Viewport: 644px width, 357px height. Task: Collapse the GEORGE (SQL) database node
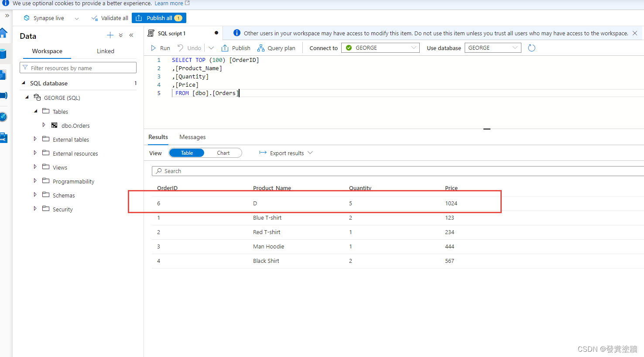click(27, 97)
